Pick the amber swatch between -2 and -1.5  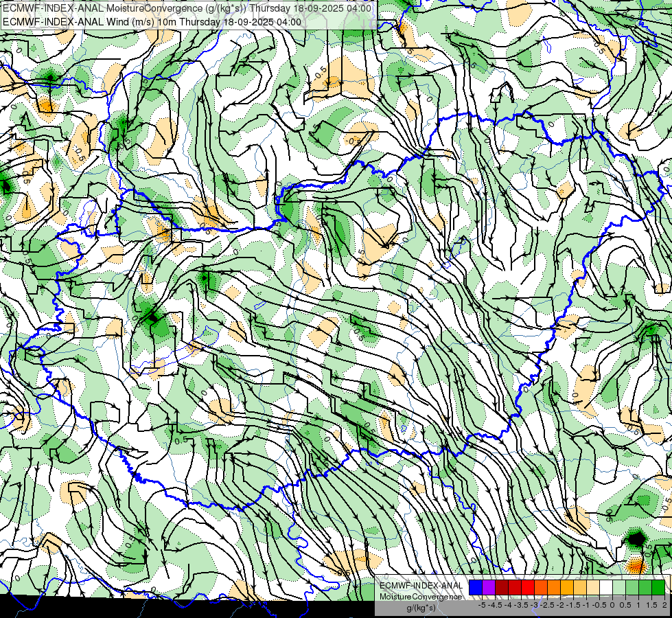pos(567,588)
